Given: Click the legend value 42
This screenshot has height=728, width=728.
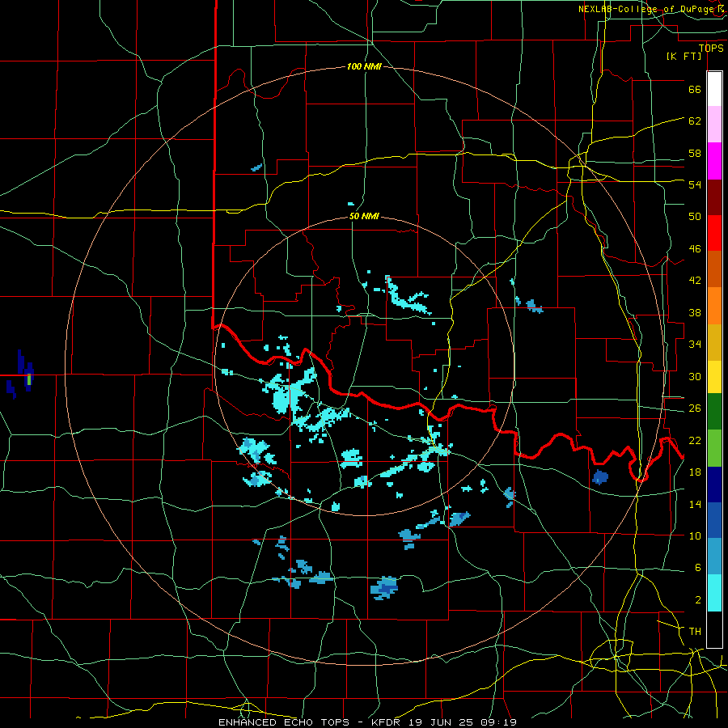Looking at the screenshot, I should (695, 281).
